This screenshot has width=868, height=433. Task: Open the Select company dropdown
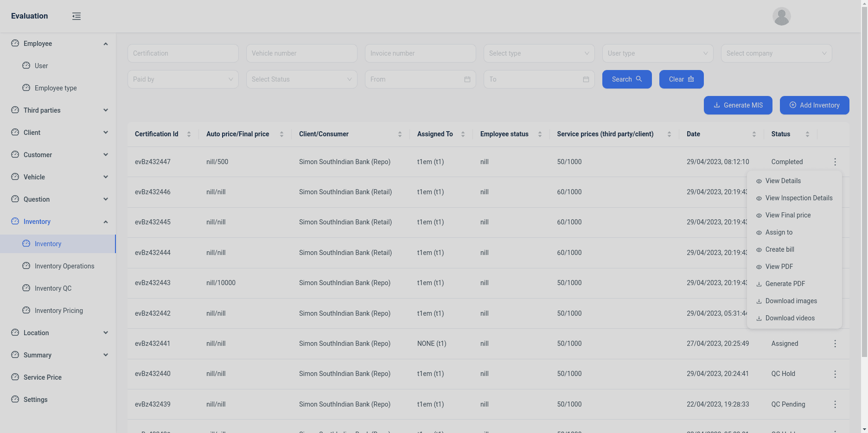click(x=777, y=53)
